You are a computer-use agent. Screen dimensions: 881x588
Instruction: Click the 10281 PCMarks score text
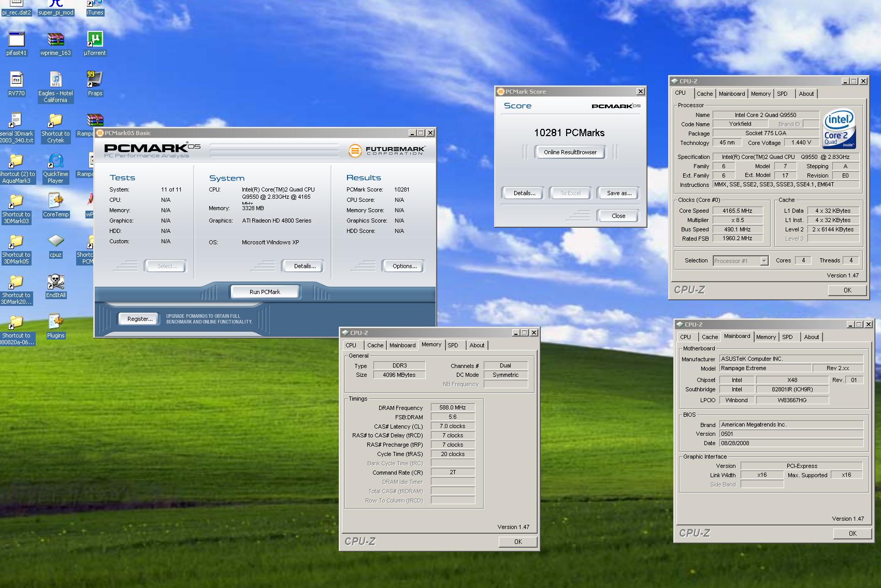(x=569, y=133)
